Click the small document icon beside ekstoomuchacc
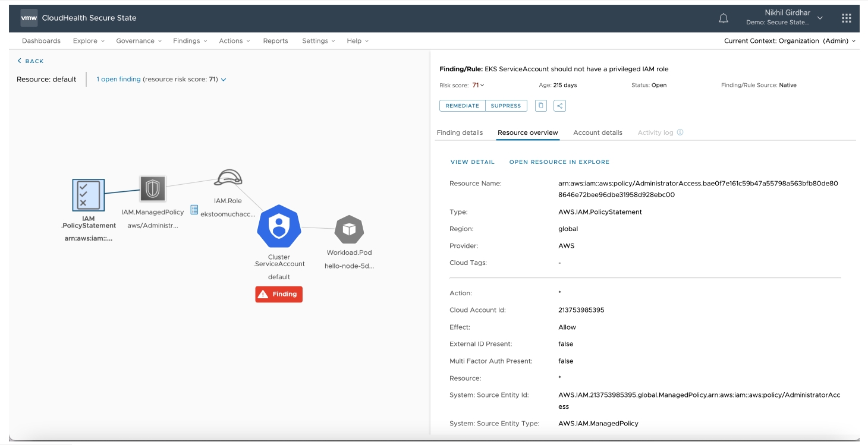Viewport: 868px width, 445px height. click(194, 210)
